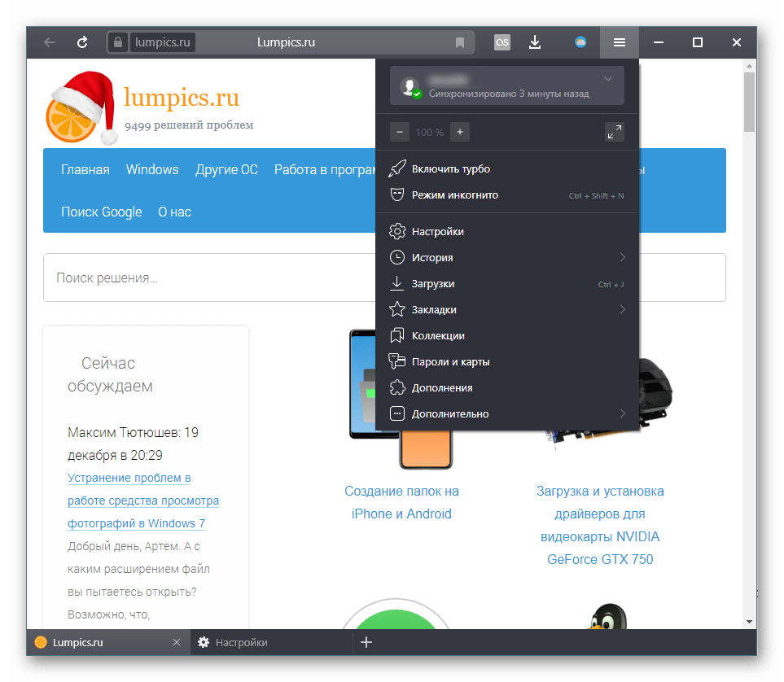Open the downloads toolbar icon

535,42
